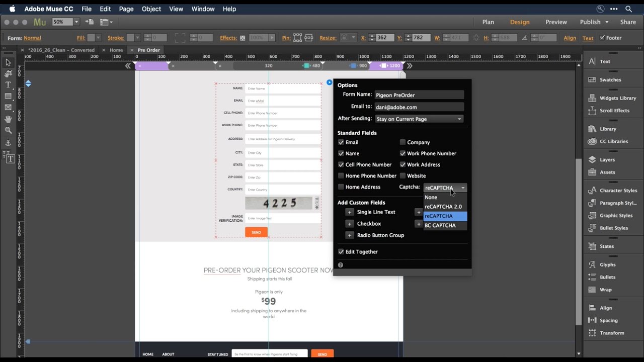644x362 pixels.
Task: Choose reCAPTCHA 2.0 in the Captcha list
Action: pos(445,207)
